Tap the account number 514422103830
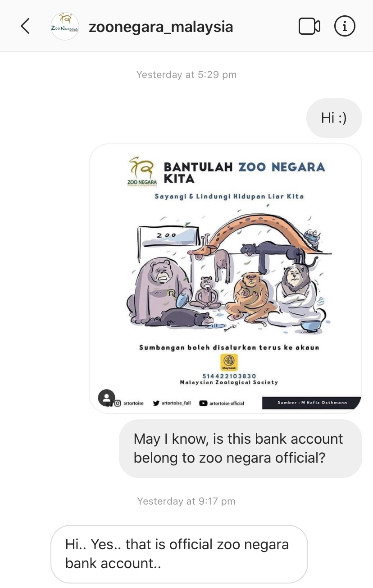Image resolution: width=373 pixels, height=588 pixels. [x=229, y=376]
